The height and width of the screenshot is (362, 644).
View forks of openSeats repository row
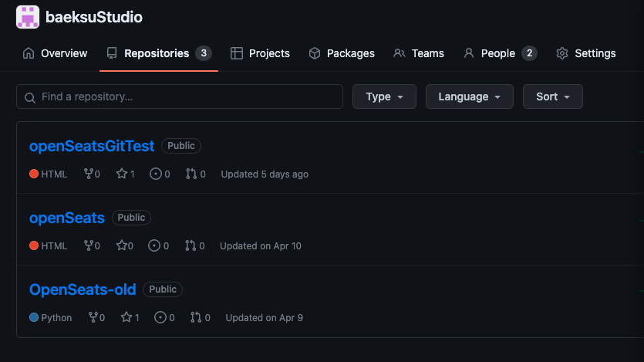(92, 245)
